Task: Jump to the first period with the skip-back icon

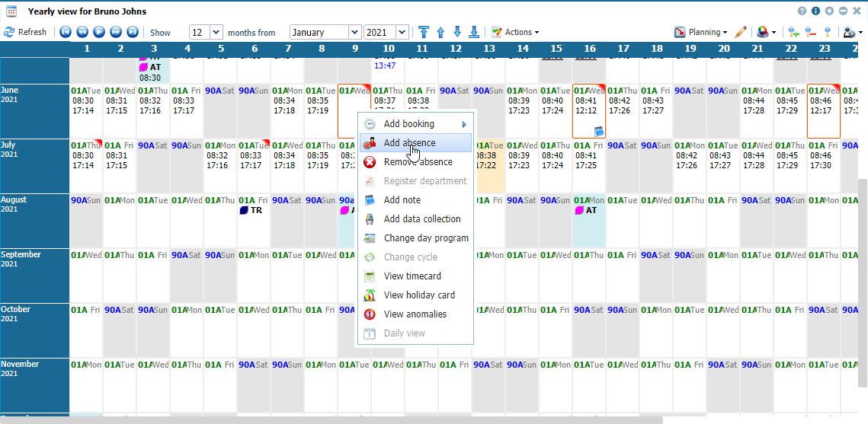Action: click(x=66, y=32)
